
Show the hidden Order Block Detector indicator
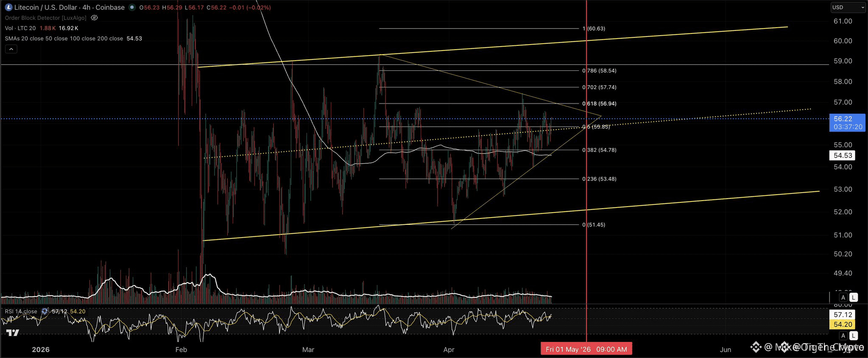coord(95,18)
